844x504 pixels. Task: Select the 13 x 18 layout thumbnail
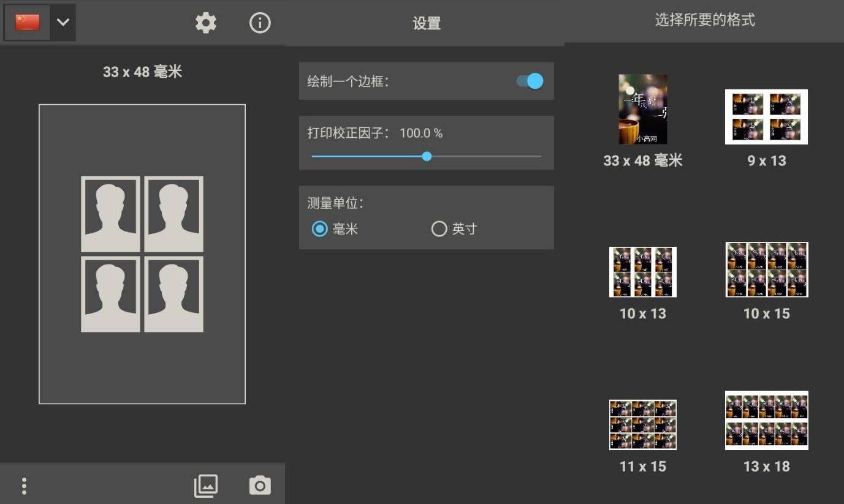pos(766,420)
